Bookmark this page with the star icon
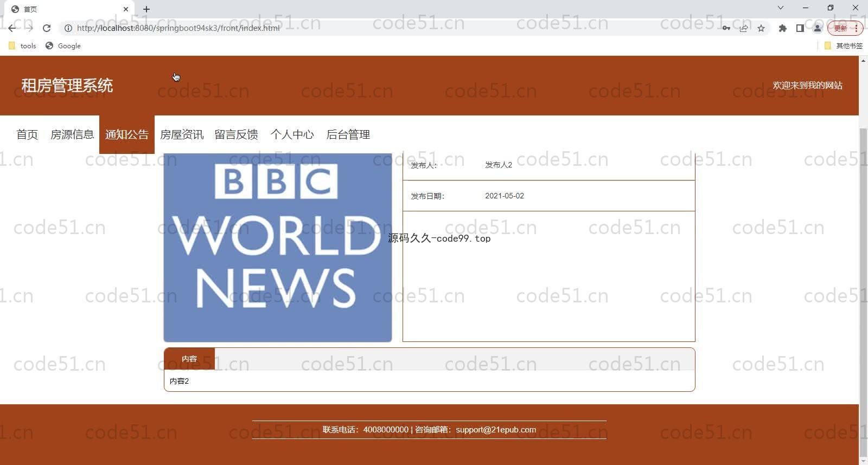The width and height of the screenshot is (868, 465). pyautogui.click(x=761, y=28)
